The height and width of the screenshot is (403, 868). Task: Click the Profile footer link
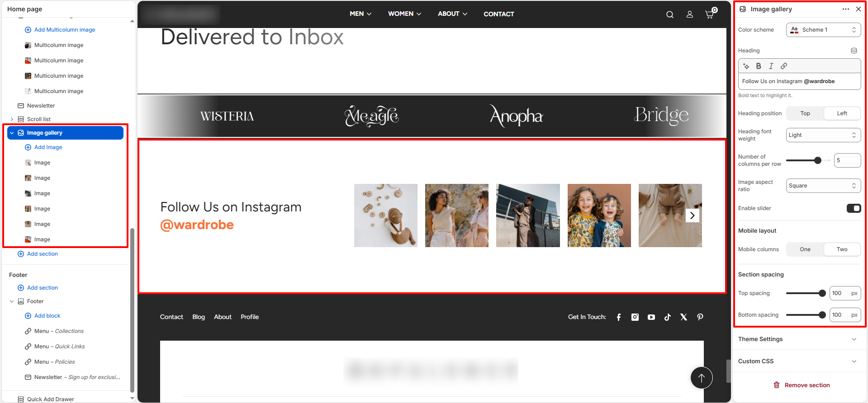click(x=250, y=317)
